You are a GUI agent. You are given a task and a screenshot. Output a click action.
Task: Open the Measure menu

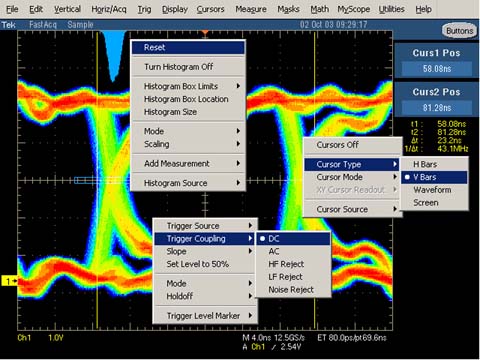[251, 9]
